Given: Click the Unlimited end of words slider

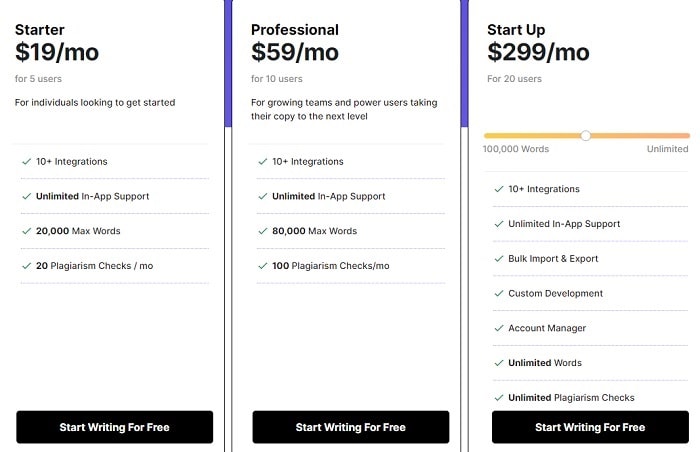Looking at the screenshot, I should point(667,149).
